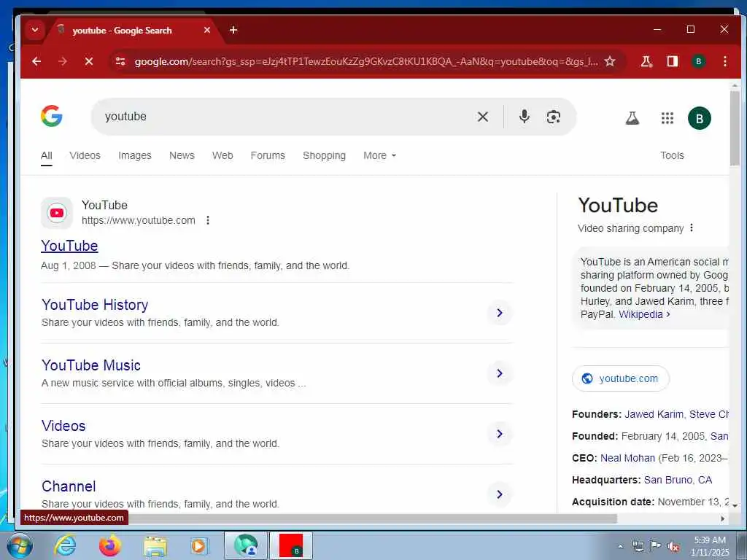Click the scroll right arrow on horizontal scrollbar
Screen dimensions: 747x560
click(723, 518)
